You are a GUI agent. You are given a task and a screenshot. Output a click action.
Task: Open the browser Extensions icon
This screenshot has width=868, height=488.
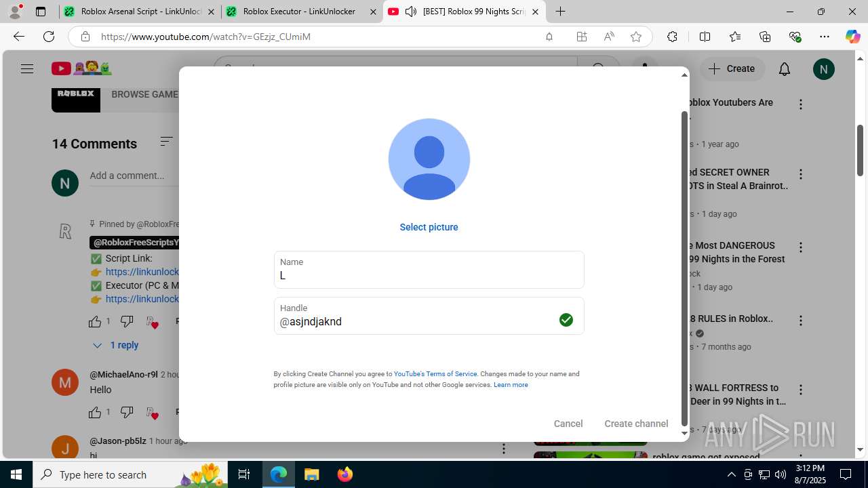(672, 37)
